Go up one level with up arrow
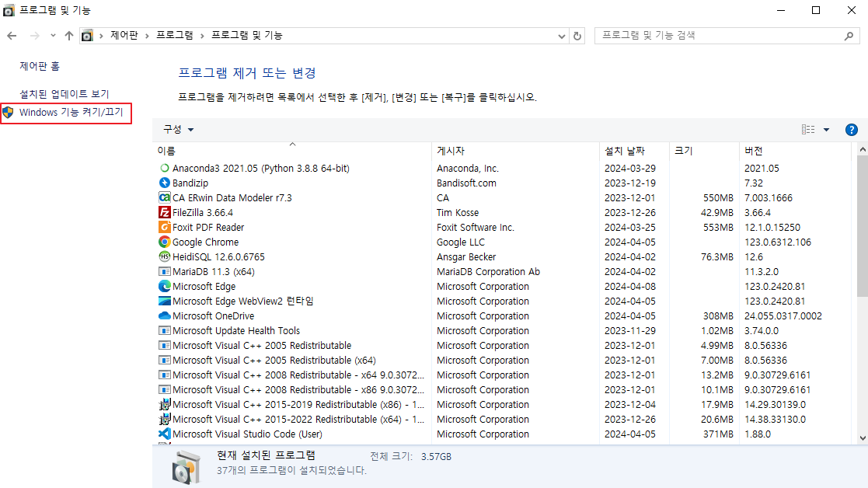Screen dimensions: 868x488 pos(68,36)
